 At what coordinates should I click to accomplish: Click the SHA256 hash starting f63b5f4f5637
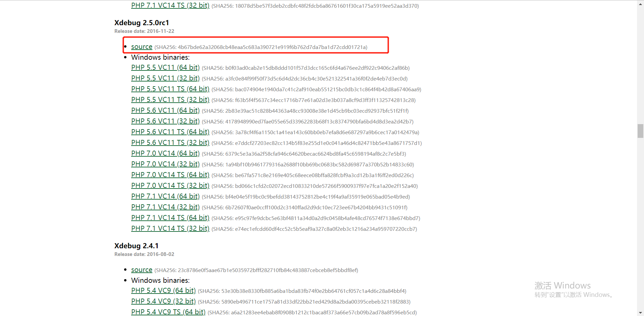tap(314, 100)
